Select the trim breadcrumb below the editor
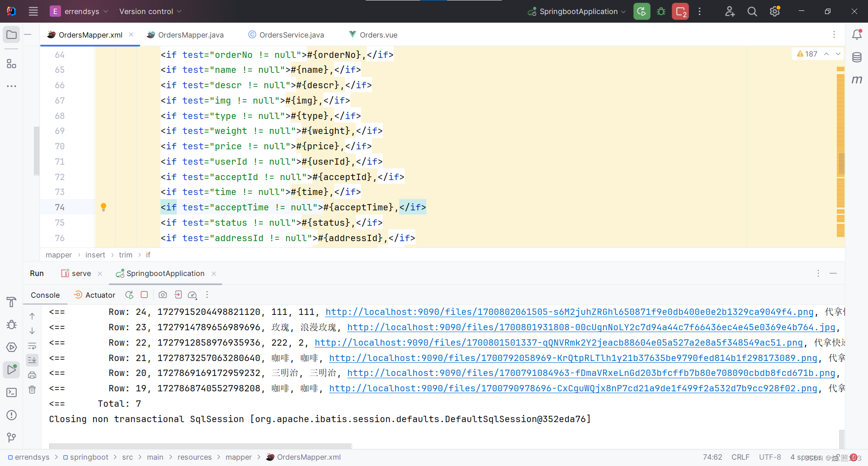 click(125, 255)
